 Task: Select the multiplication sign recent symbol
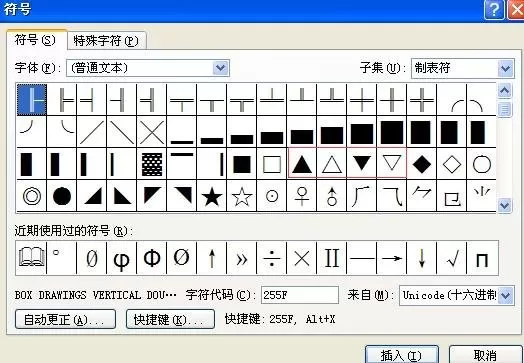pyautogui.click(x=302, y=258)
